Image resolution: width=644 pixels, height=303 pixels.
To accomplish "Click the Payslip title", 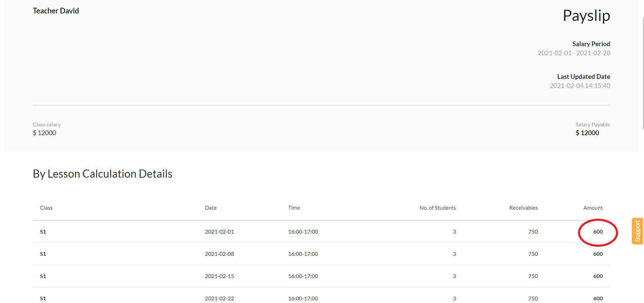I will [586, 16].
